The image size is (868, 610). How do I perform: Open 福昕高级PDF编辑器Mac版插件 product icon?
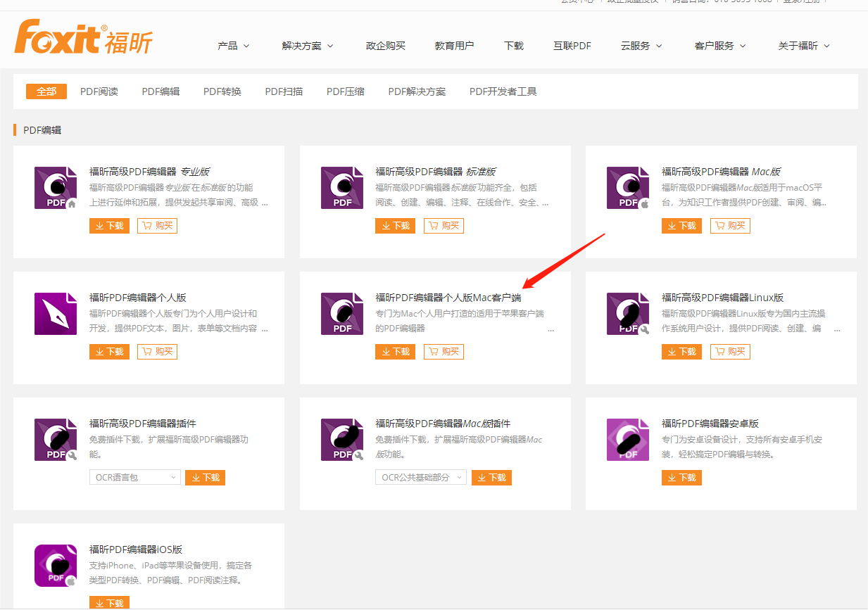pos(342,440)
